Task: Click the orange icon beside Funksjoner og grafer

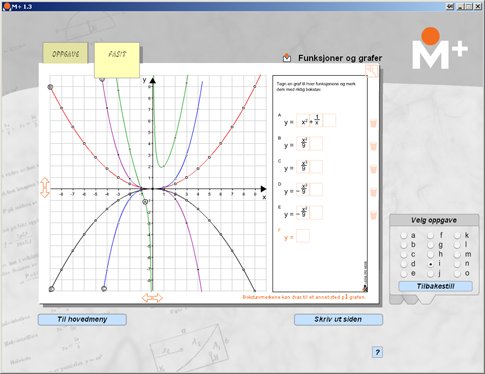Action: point(287,58)
